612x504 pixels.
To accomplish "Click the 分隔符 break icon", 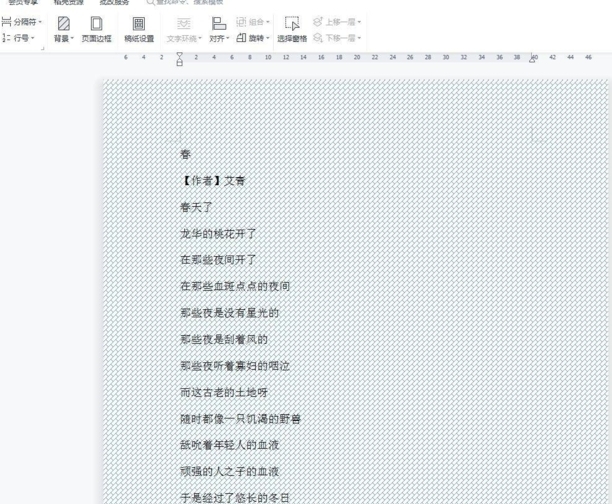I will (6, 22).
